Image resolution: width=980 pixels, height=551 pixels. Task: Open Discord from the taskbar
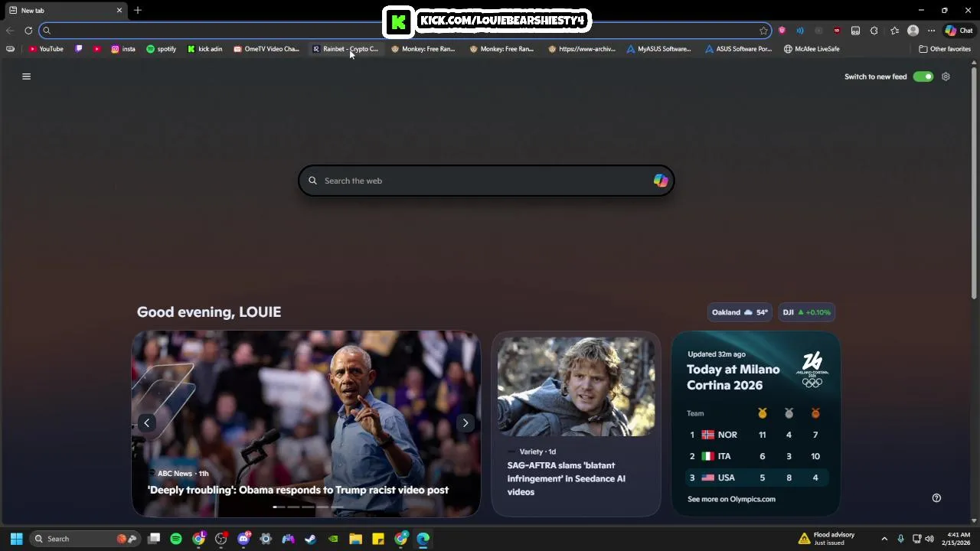coord(243,539)
